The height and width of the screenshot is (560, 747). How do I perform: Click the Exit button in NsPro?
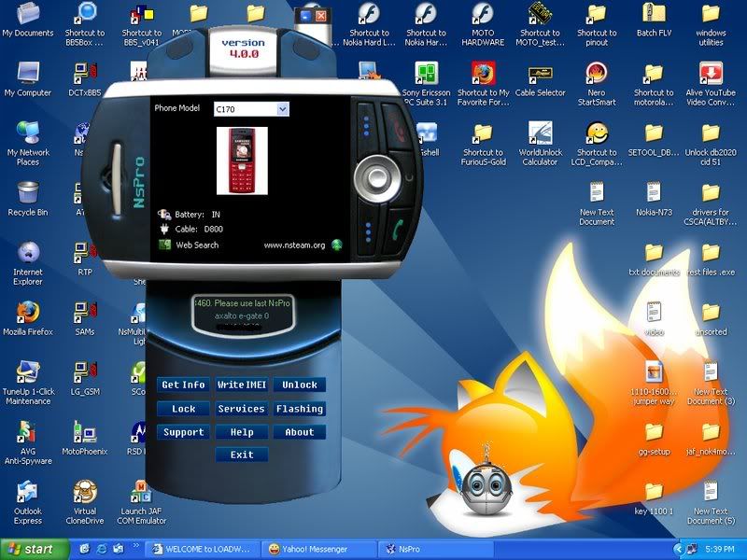(242, 455)
